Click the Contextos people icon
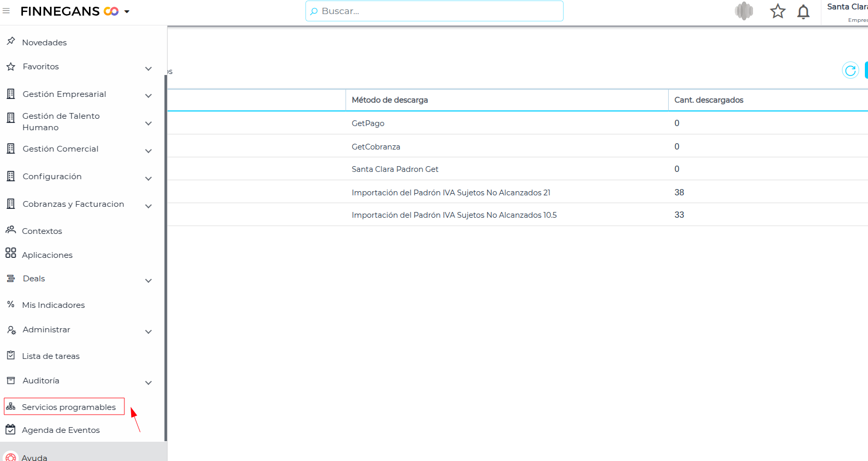The image size is (868, 461). pos(11,230)
